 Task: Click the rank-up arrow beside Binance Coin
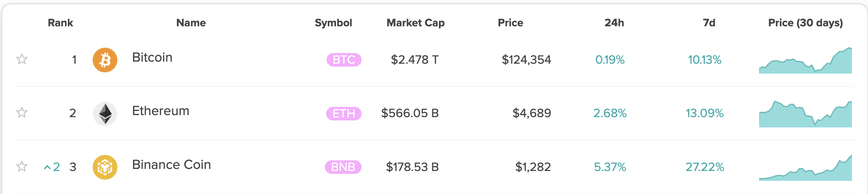click(47, 167)
